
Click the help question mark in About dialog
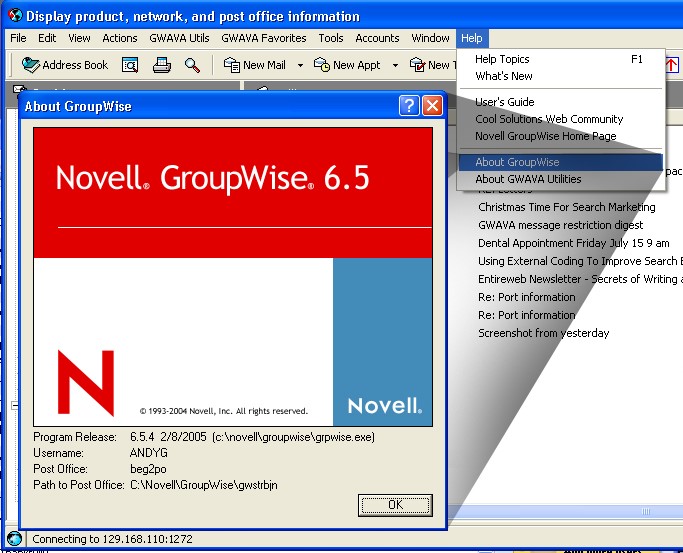tap(409, 106)
